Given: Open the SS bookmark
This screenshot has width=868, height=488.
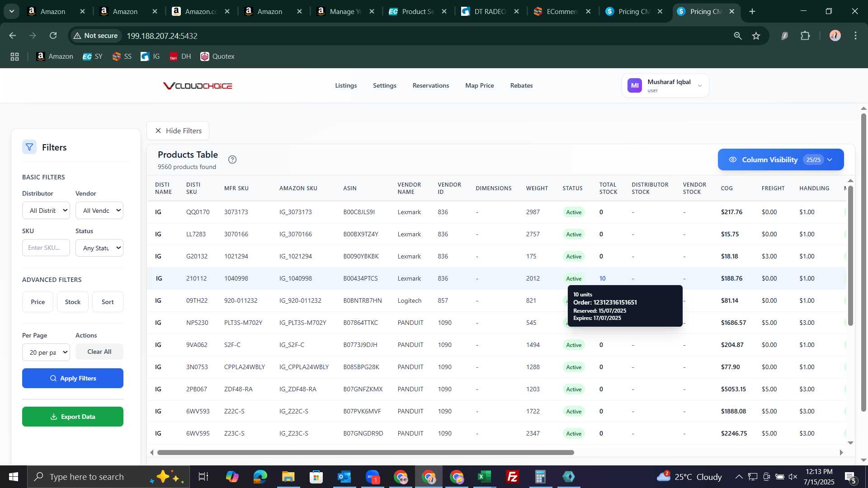Looking at the screenshot, I should pyautogui.click(x=122, y=56).
